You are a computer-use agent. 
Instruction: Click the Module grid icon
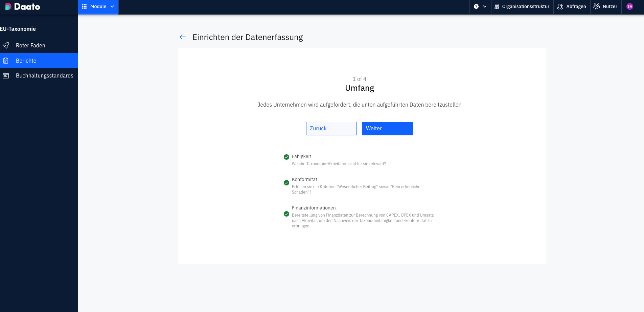pyautogui.click(x=84, y=6)
